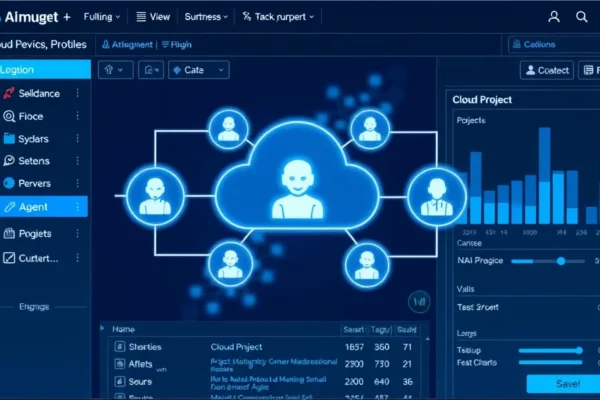Click the value 1657
Image resolution: width=600 pixels, height=400 pixels.
tap(354, 347)
